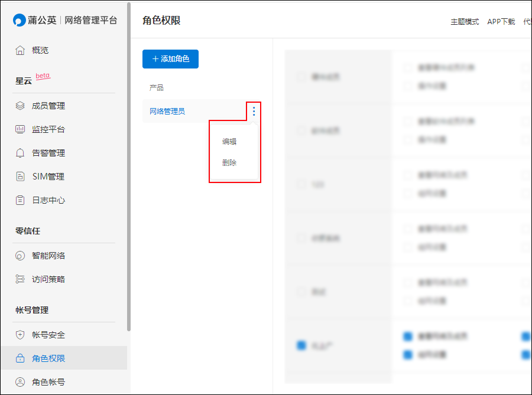Click 主题模式 in top bar

tap(465, 22)
